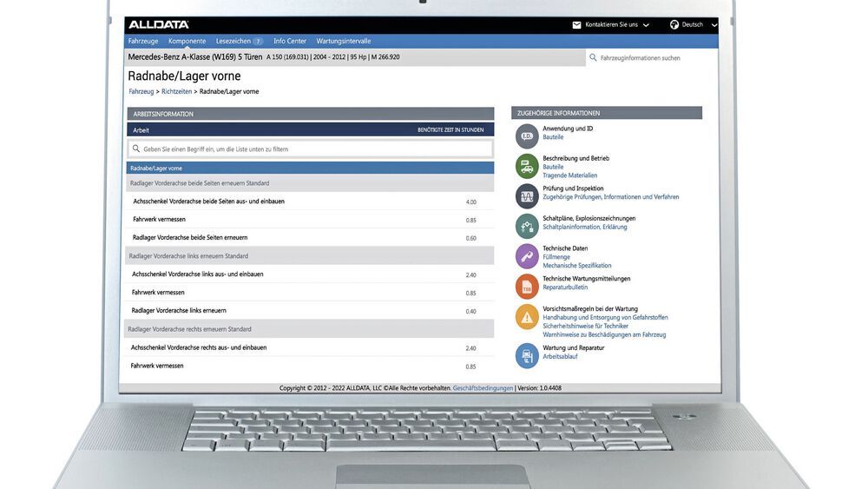This screenshot has height=489, width=868.
Task: Open the Lesezeichen tab
Action: (233, 41)
